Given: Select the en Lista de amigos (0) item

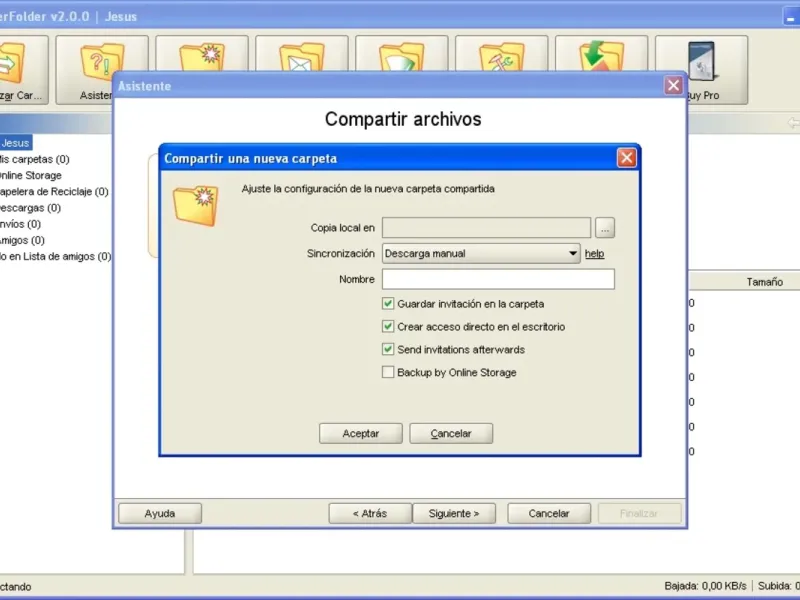Looking at the screenshot, I should 55,256.
